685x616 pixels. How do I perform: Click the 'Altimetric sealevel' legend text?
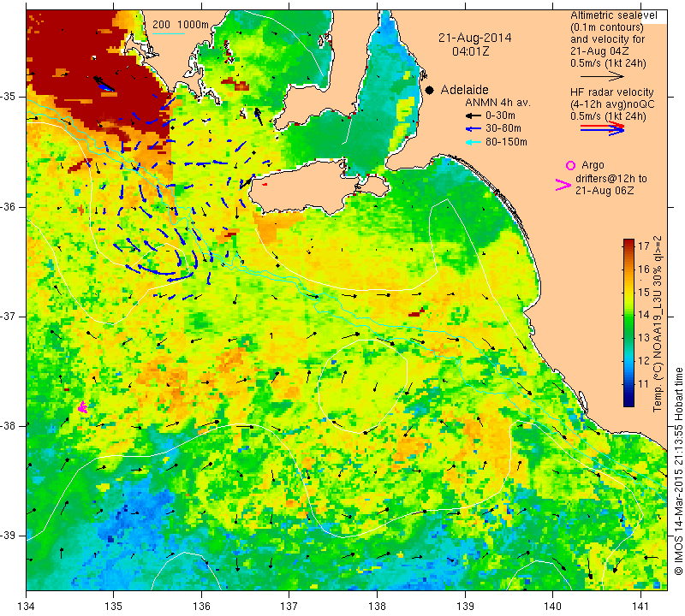click(x=613, y=15)
